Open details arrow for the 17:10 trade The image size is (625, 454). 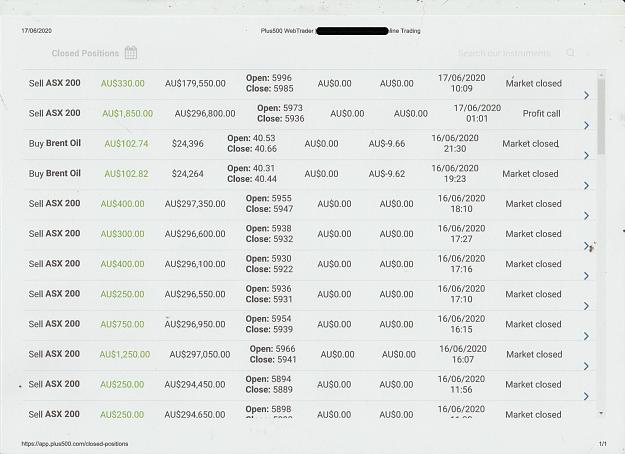(586, 306)
